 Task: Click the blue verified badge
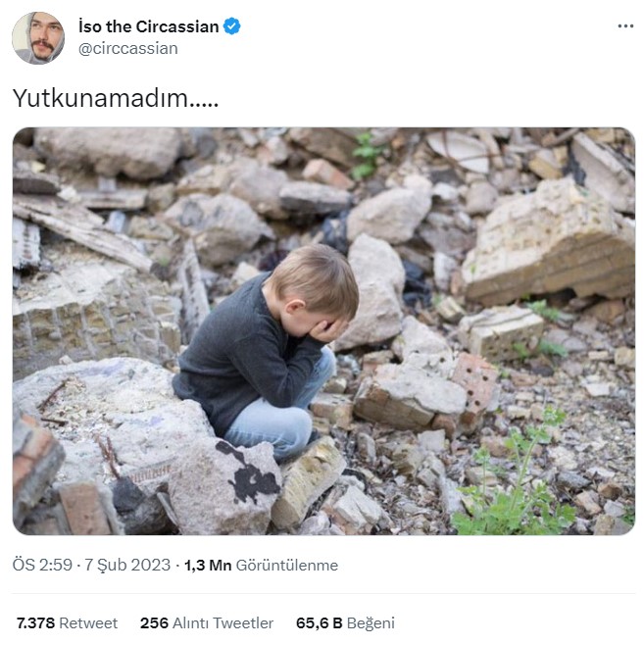[x=231, y=26]
